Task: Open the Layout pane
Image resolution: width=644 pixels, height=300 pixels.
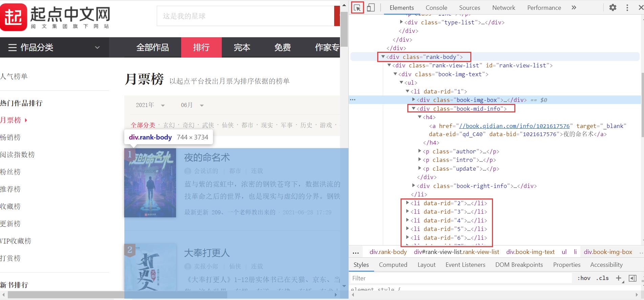Action: pos(426,265)
